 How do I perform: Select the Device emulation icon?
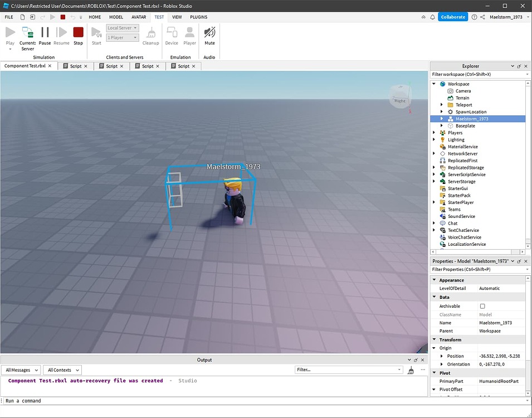coord(172,35)
